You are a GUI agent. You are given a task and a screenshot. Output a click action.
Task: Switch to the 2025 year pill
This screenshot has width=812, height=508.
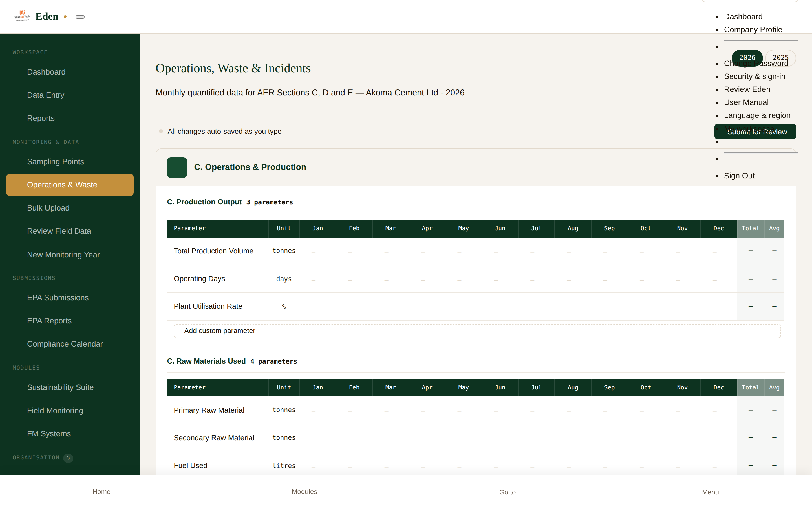pyautogui.click(x=780, y=58)
